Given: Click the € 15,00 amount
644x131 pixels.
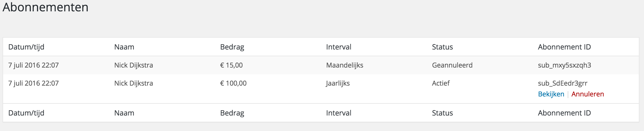Looking at the screenshot, I should [231, 65].
